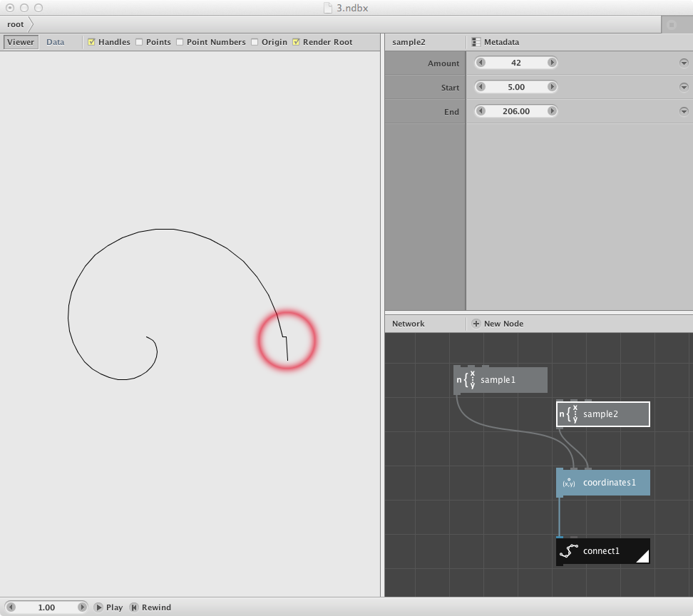Increase the End value with right arrow
This screenshot has width=693, height=616.
coord(552,111)
